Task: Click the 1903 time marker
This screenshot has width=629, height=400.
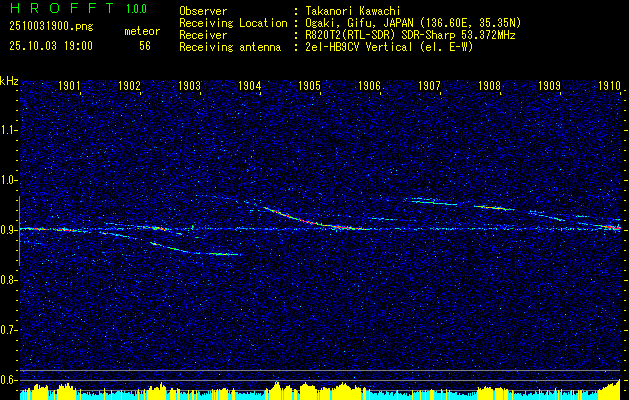Action: click(x=189, y=85)
